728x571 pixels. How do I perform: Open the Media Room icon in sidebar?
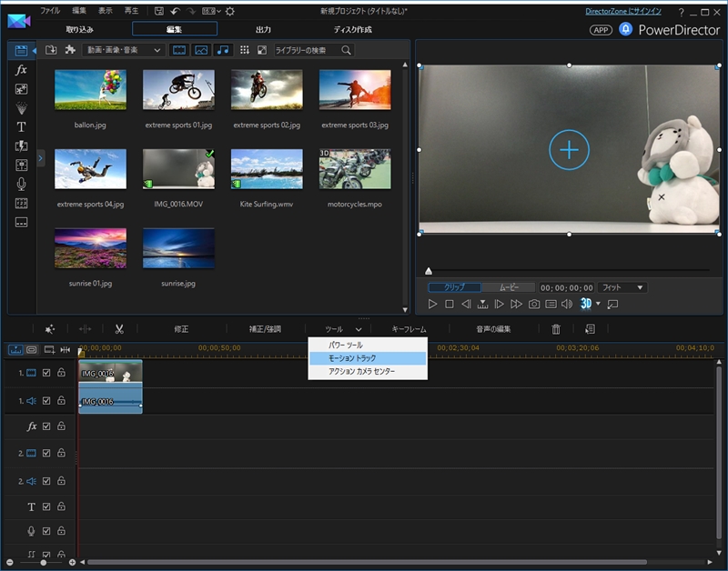click(21, 51)
